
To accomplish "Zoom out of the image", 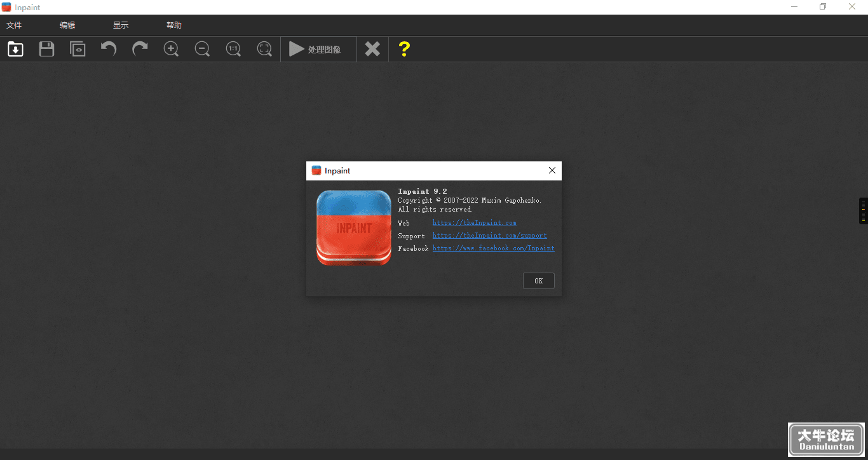I will click(202, 49).
